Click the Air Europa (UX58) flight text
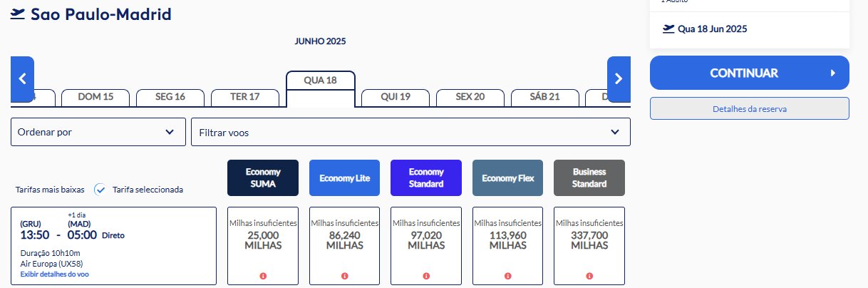 pyautogui.click(x=51, y=263)
